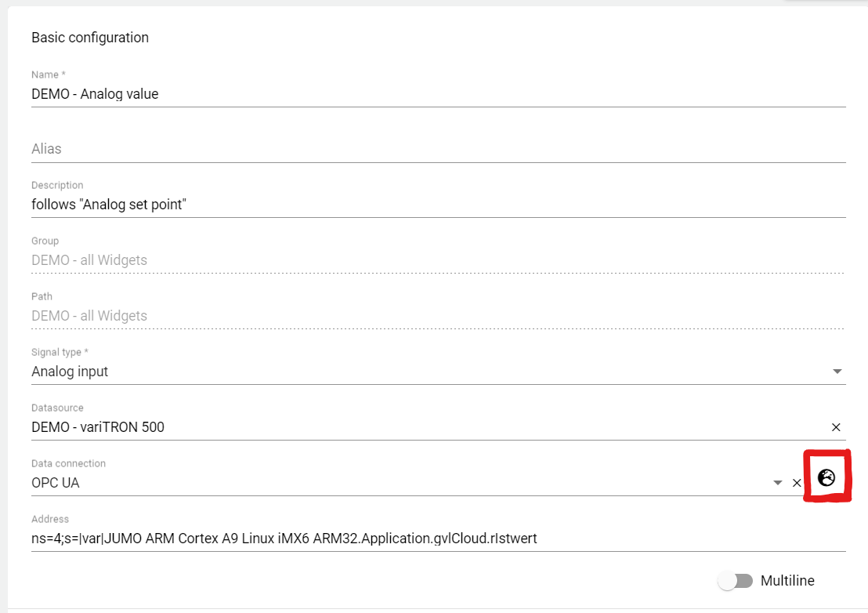Click the "OPC UA" selected value
Screen dimensions: 868x613
(56, 483)
